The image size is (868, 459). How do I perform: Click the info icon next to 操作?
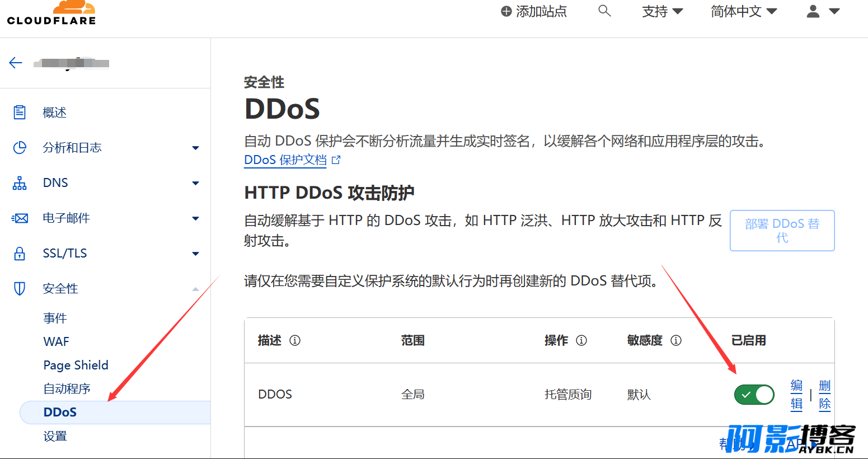(x=581, y=340)
